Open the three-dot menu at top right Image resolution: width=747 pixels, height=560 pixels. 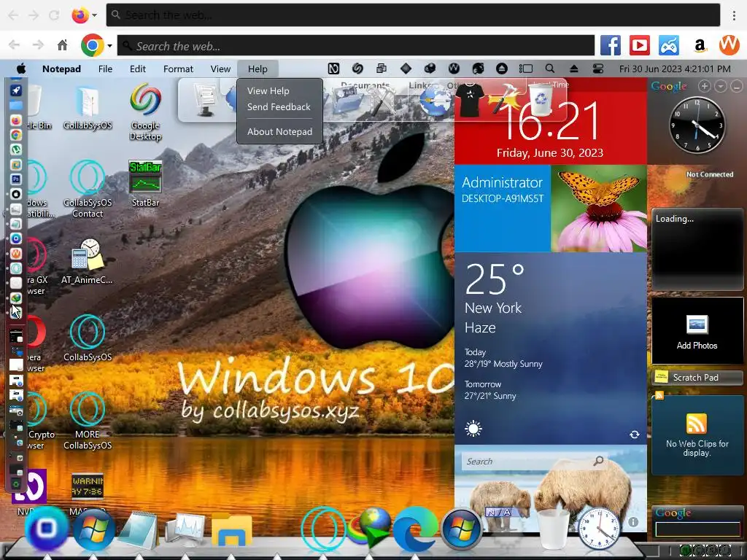734,15
